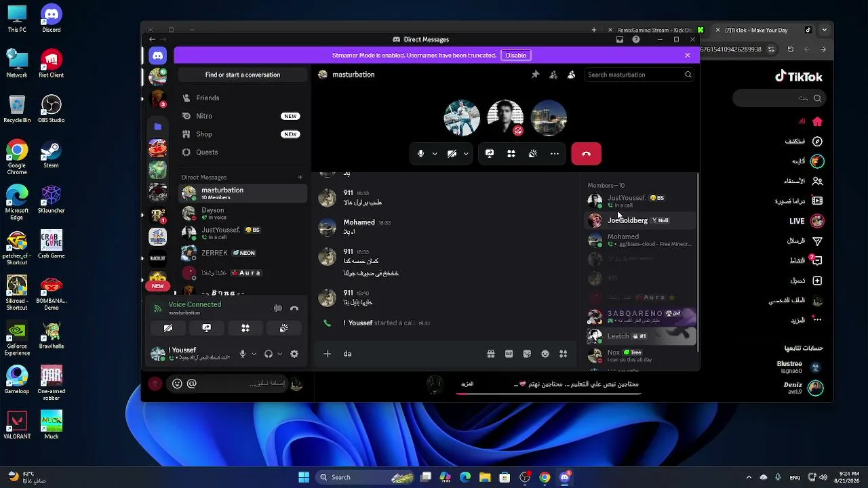Screen dimensions: 868x488
Task: Open the GIF picker
Action: pyautogui.click(x=509, y=354)
